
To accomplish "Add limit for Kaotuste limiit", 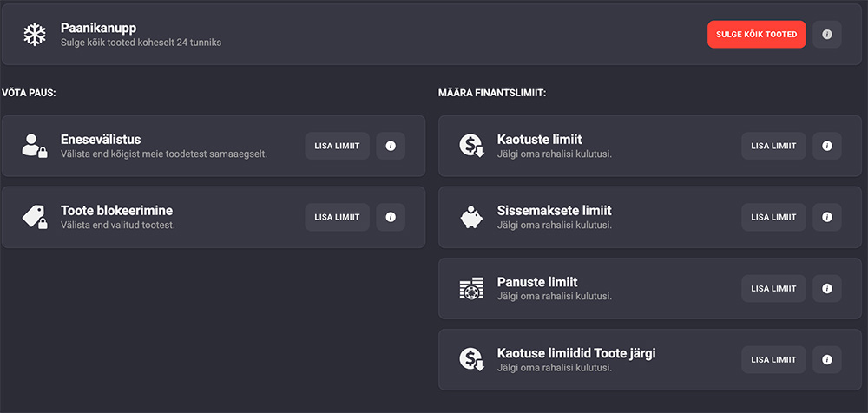I will coord(773,146).
